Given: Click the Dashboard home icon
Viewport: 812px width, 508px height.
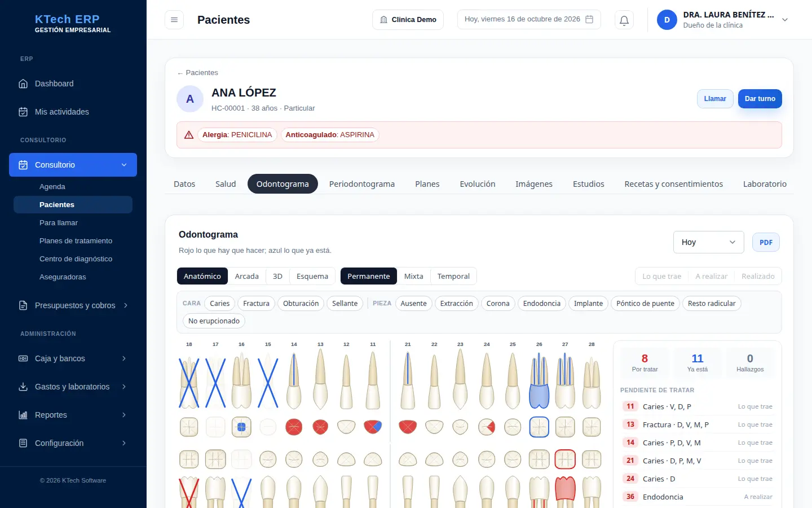Looking at the screenshot, I should coord(23,84).
